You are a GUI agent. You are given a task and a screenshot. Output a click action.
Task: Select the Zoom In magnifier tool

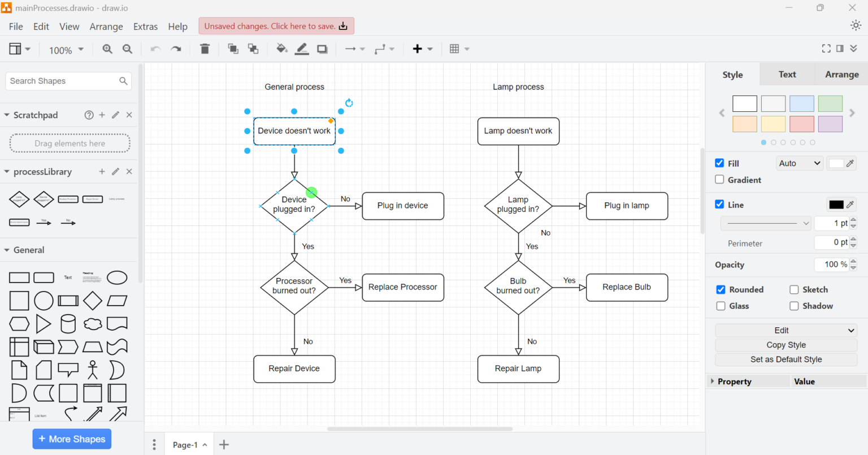click(107, 49)
